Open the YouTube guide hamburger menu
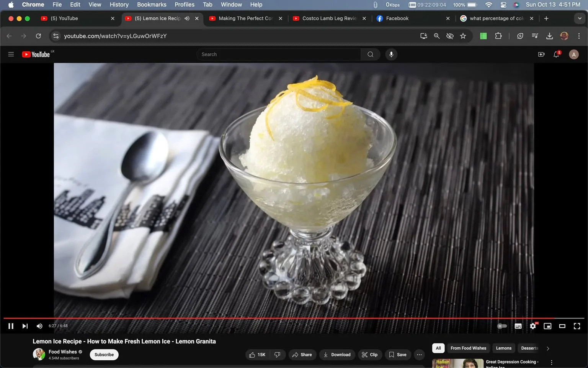Screen dimensions: 588x368 click(x=11, y=54)
